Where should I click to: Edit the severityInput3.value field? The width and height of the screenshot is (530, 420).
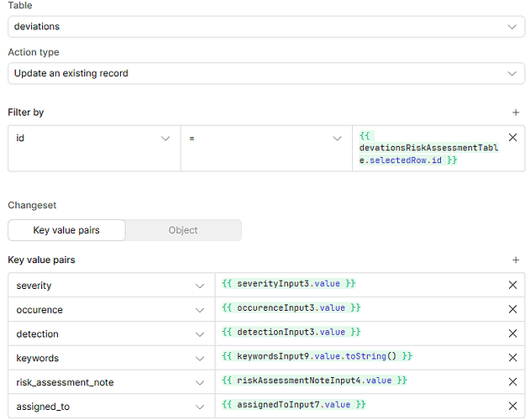click(x=360, y=285)
